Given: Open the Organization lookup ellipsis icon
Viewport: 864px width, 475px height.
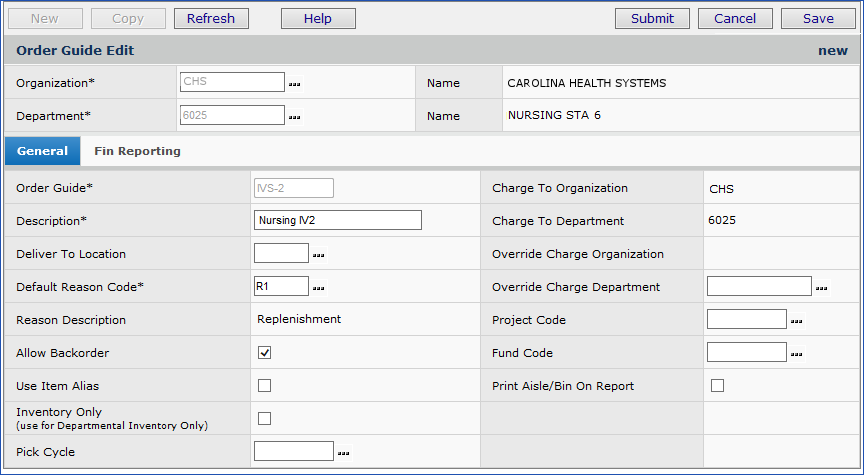Looking at the screenshot, I should pos(295,84).
